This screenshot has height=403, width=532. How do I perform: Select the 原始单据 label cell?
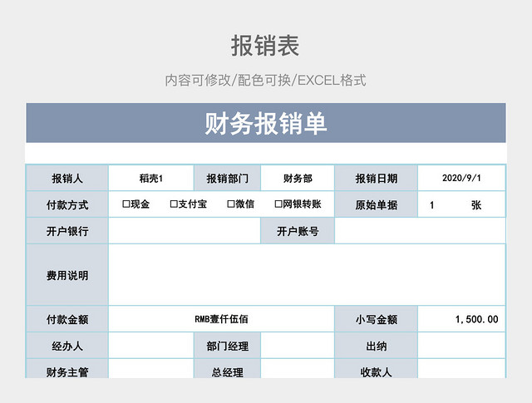(x=377, y=204)
